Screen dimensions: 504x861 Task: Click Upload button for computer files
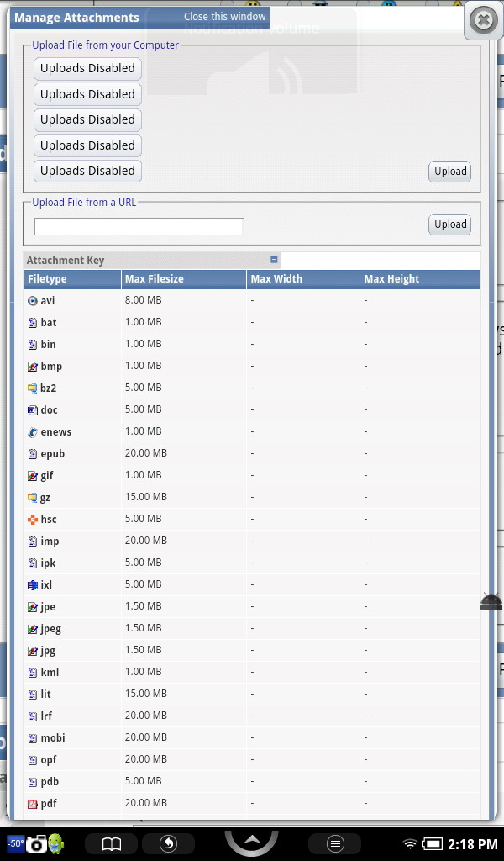449,172
